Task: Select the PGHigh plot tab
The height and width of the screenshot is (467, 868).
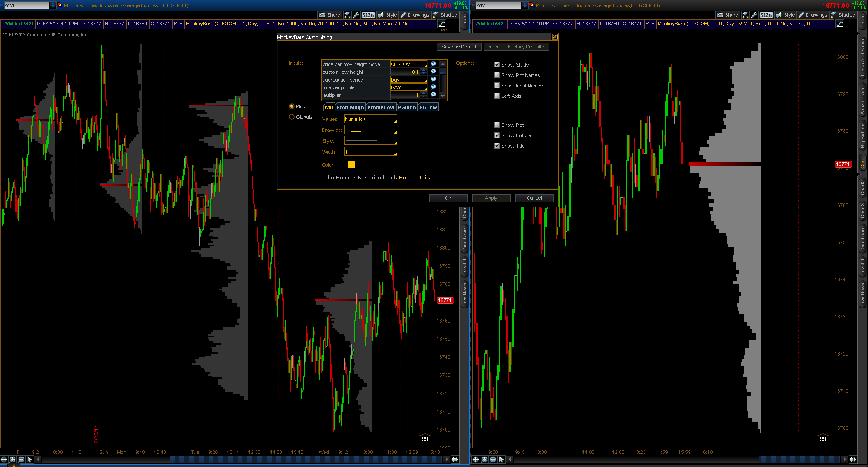Action: tap(407, 107)
